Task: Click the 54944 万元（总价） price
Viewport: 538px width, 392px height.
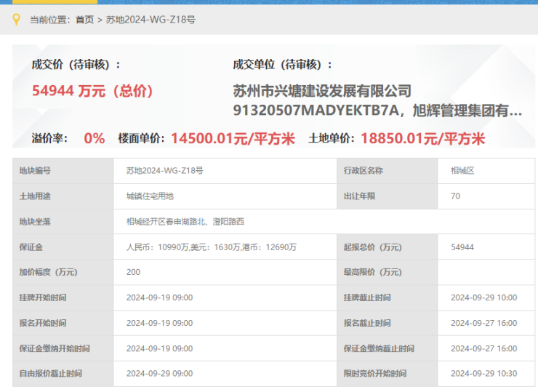Action: pyautogui.click(x=92, y=91)
